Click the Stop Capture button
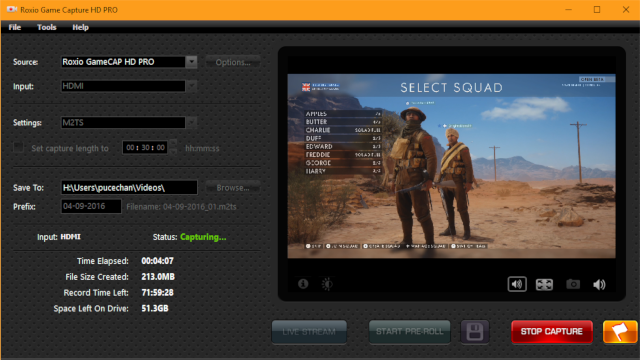The image size is (640, 360). pyautogui.click(x=552, y=331)
